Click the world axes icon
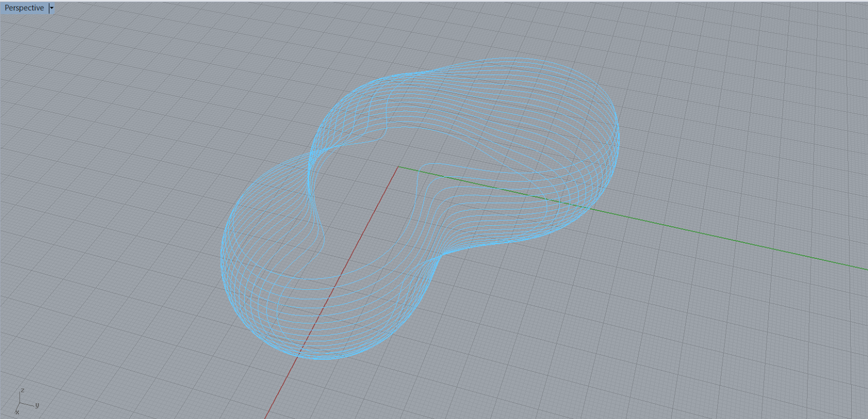Screen dimensions: 868x419 (x=26, y=402)
